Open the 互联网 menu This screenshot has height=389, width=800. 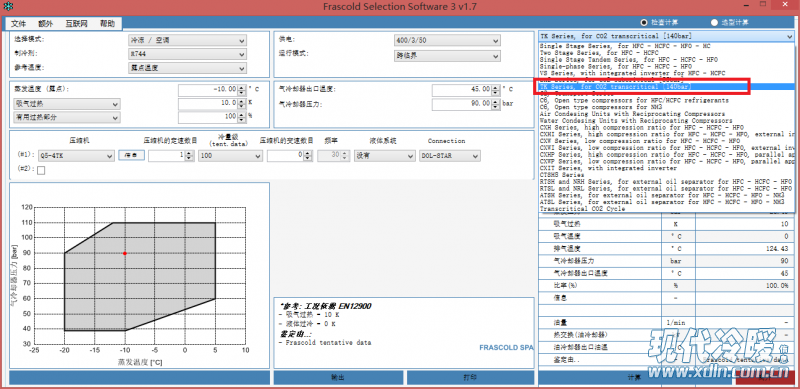76,23
